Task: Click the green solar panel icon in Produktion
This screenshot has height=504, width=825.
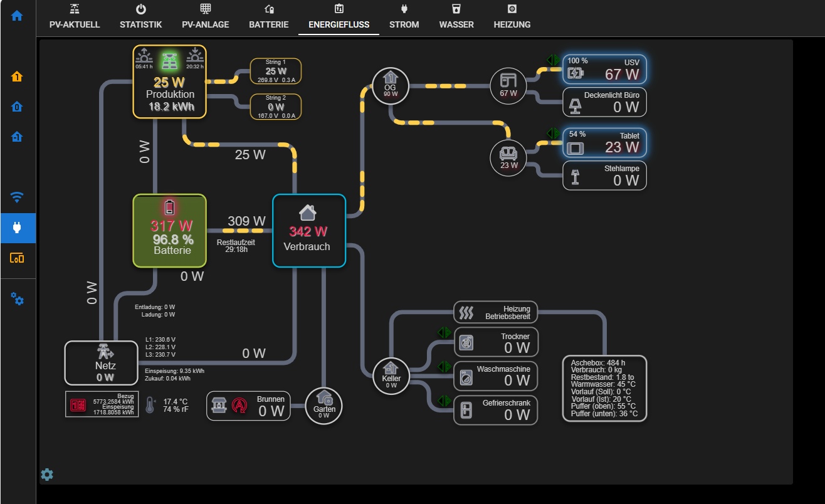Action: point(169,60)
